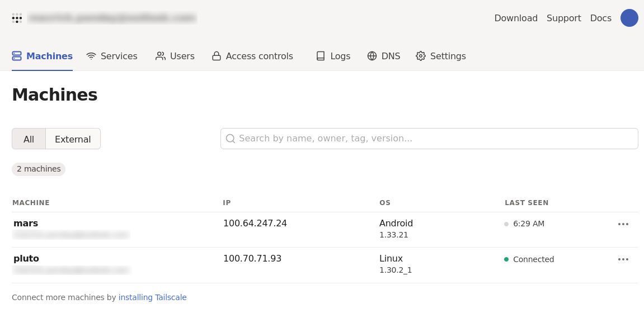
Task: Click the Services wifi icon
Action: point(91,56)
